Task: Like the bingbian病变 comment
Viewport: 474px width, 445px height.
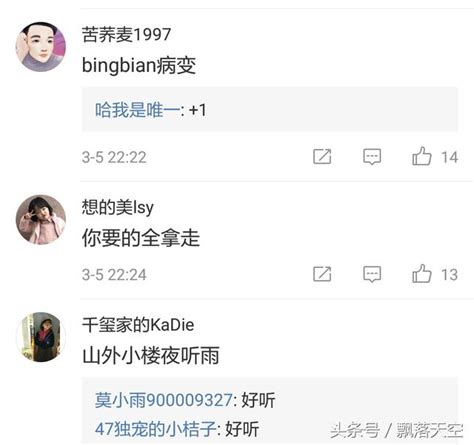Action: coord(422,156)
